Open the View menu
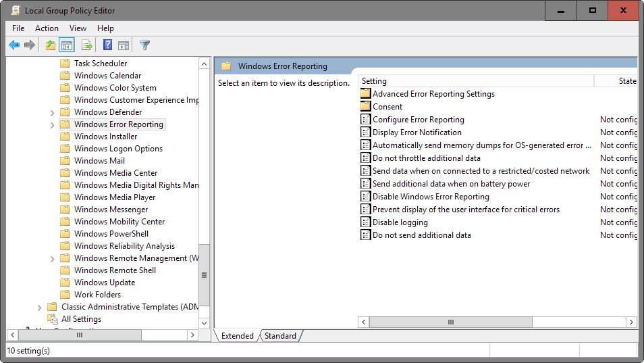Image resolution: width=644 pixels, height=363 pixels. pyautogui.click(x=78, y=28)
